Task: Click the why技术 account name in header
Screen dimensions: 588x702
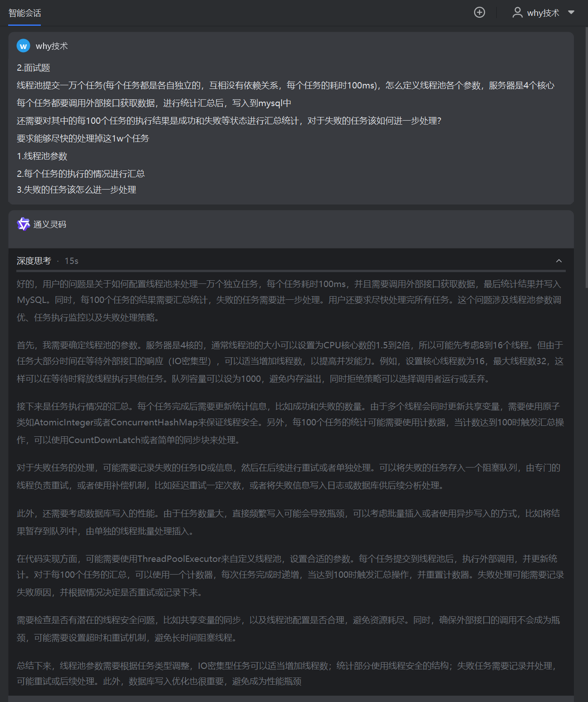Action: pos(543,13)
